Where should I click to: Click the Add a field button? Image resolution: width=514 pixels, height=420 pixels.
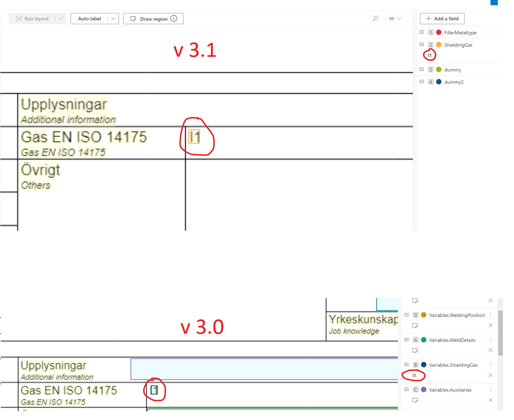click(x=442, y=18)
